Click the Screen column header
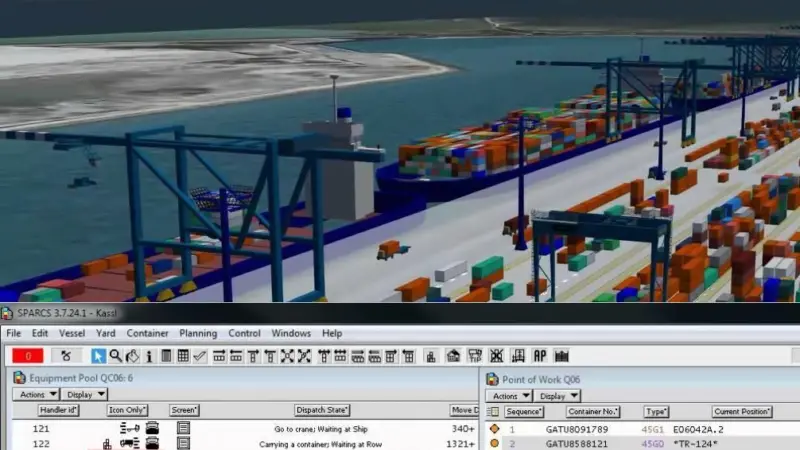 pyautogui.click(x=184, y=410)
